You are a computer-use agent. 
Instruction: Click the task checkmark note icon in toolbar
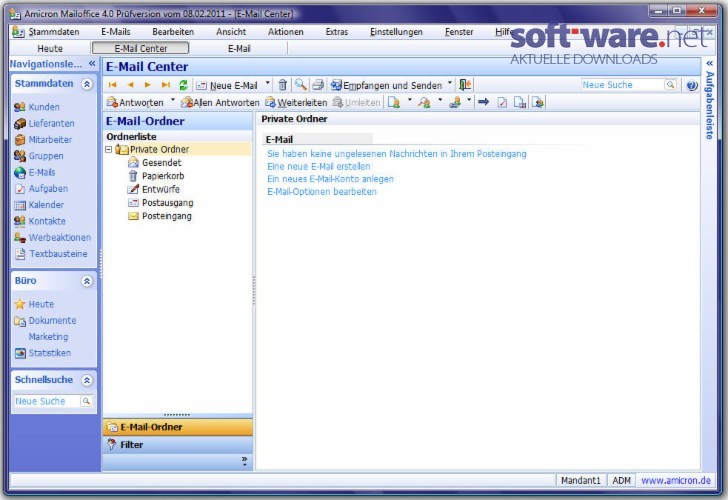(x=502, y=102)
